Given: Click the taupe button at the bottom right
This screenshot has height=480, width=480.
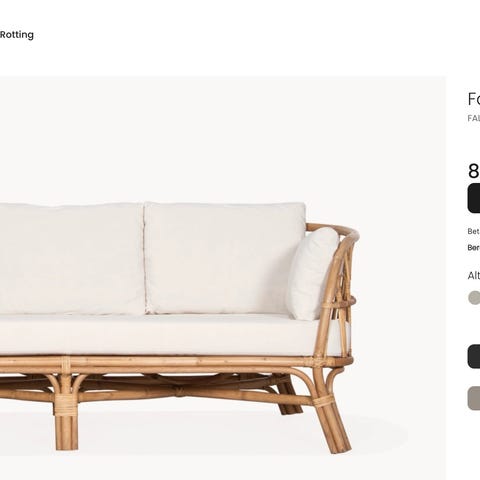Looking at the screenshot, I should pyautogui.click(x=474, y=398).
